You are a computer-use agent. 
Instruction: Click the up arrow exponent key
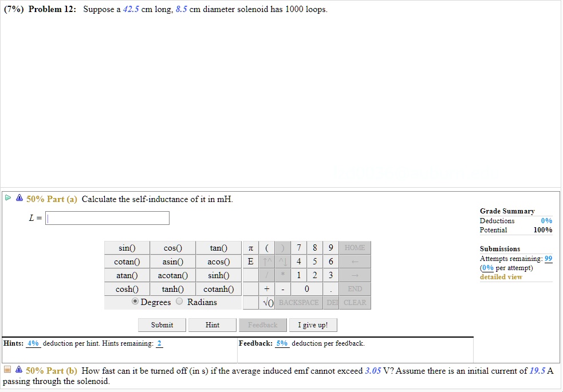click(x=266, y=261)
